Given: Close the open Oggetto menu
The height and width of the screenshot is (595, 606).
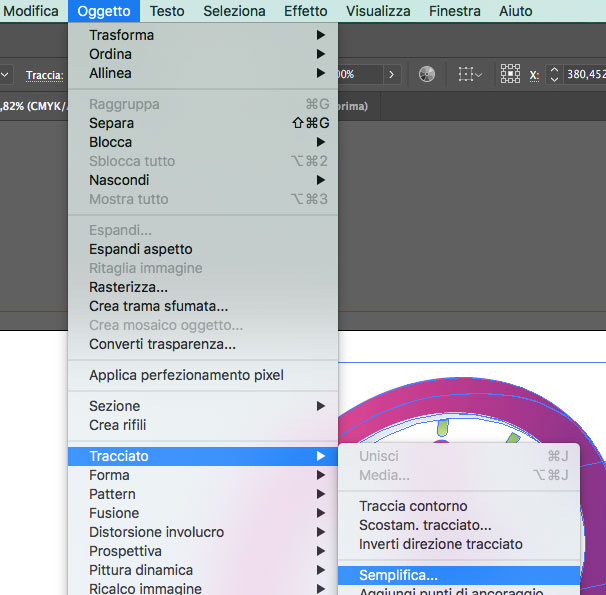Looking at the screenshot, I should point(104,11).
